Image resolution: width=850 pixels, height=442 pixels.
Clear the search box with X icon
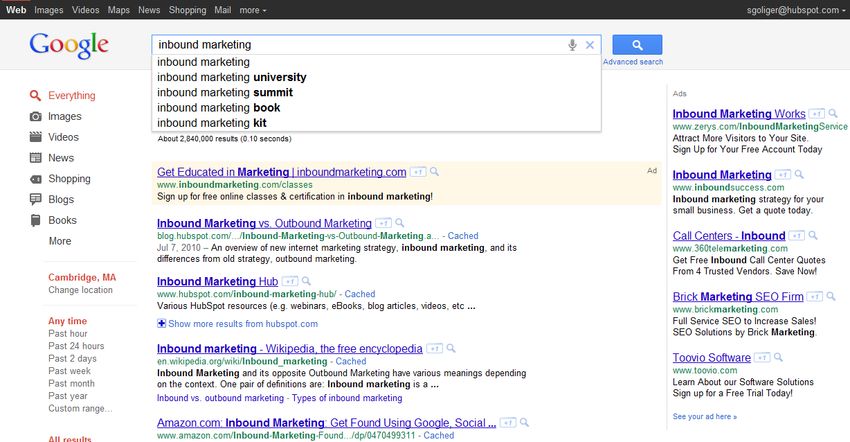point(590,45)
